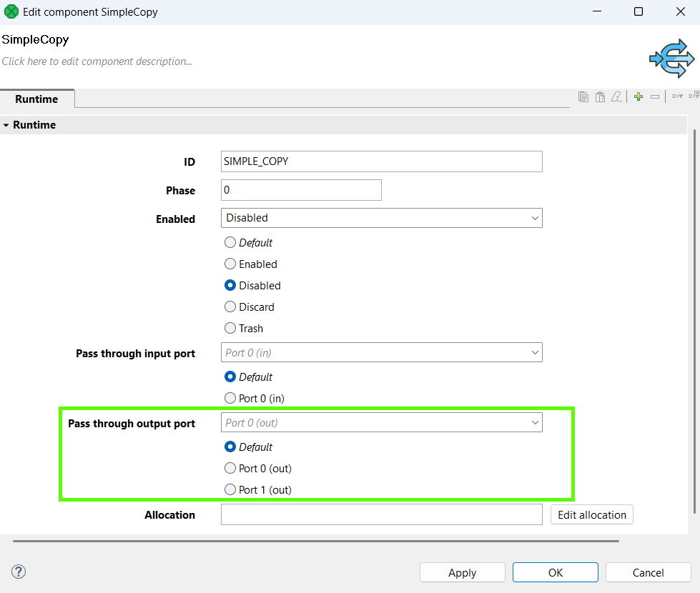Select the Enabled radio option
This screenshot has width=700, height=593.
pyautogui.click(x=230, y=264)
